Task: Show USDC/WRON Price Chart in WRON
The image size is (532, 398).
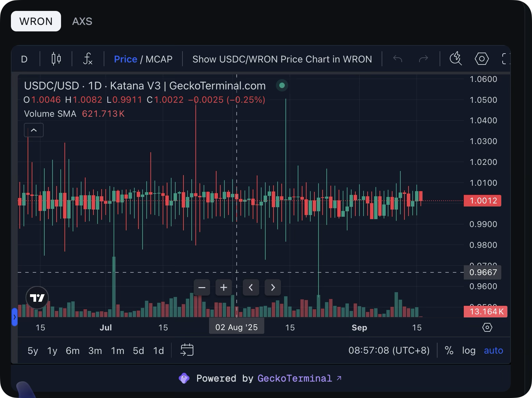Action: (282, 59)
